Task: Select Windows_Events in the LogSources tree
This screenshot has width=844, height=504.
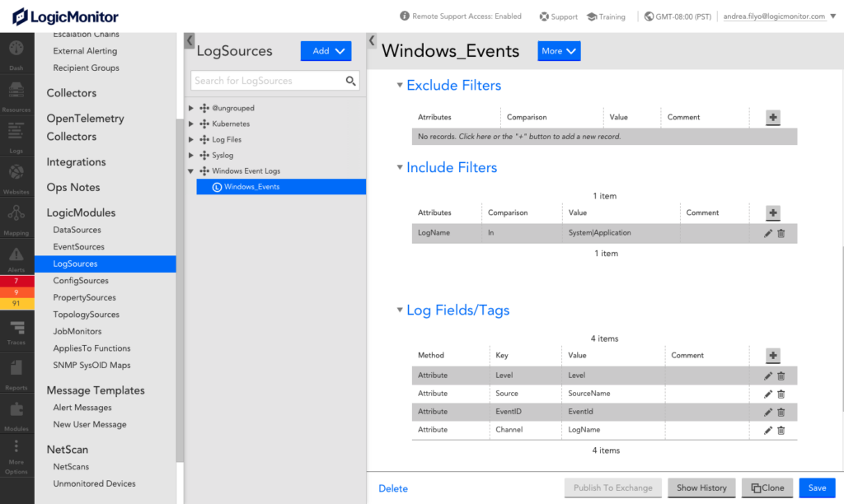Action: point(281,187)
